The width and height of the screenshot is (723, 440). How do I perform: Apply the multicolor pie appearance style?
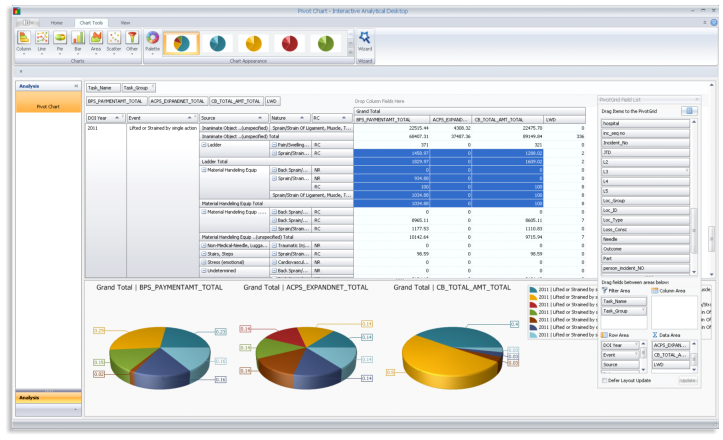[182, 43]
